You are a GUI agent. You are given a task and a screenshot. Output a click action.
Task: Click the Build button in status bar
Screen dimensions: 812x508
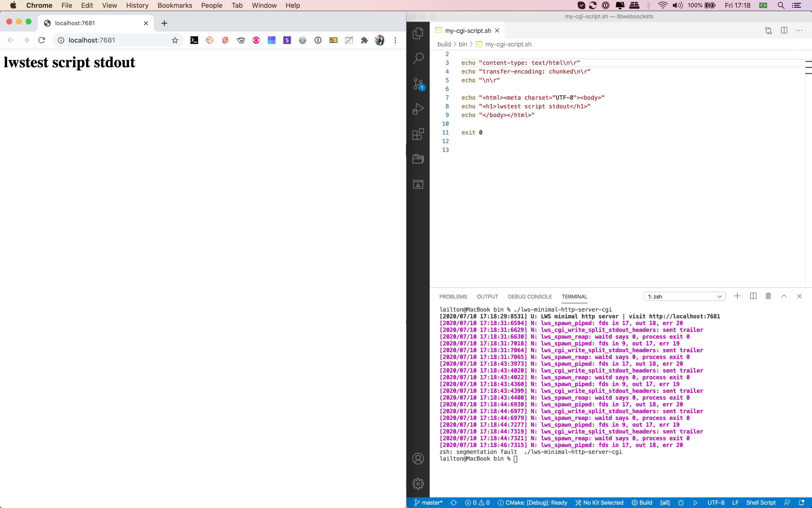(642, 503)
